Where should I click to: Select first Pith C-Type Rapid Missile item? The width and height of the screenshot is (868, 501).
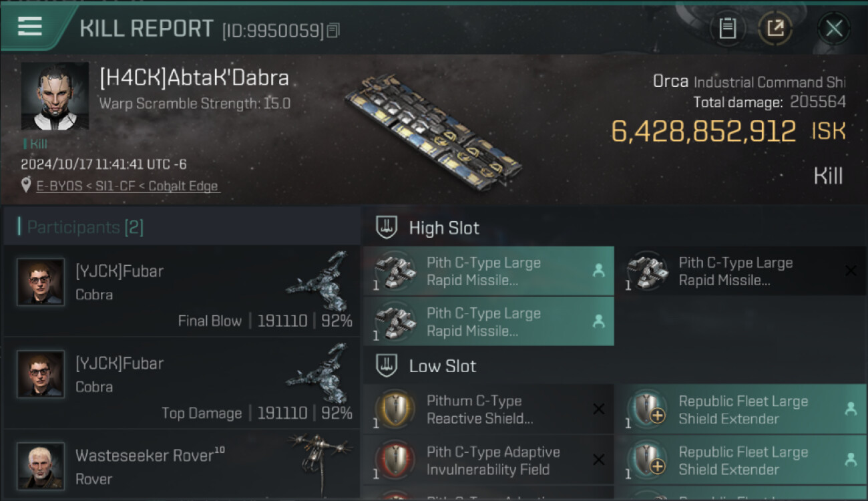(x=487, y=271)
